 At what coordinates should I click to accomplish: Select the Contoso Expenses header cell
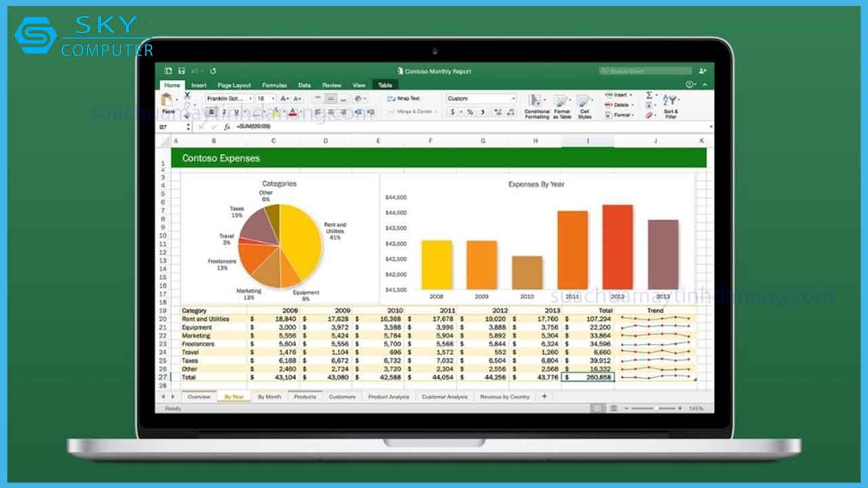pos(439,158)
